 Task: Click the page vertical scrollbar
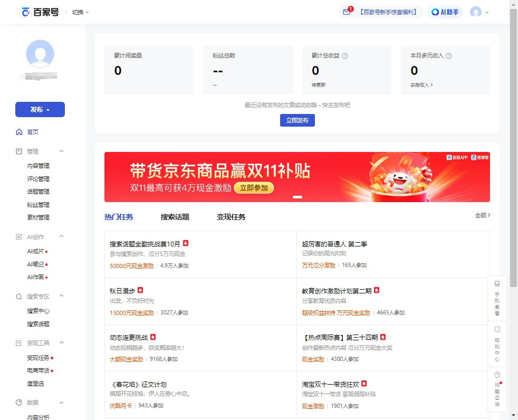(x=513, y=149)
